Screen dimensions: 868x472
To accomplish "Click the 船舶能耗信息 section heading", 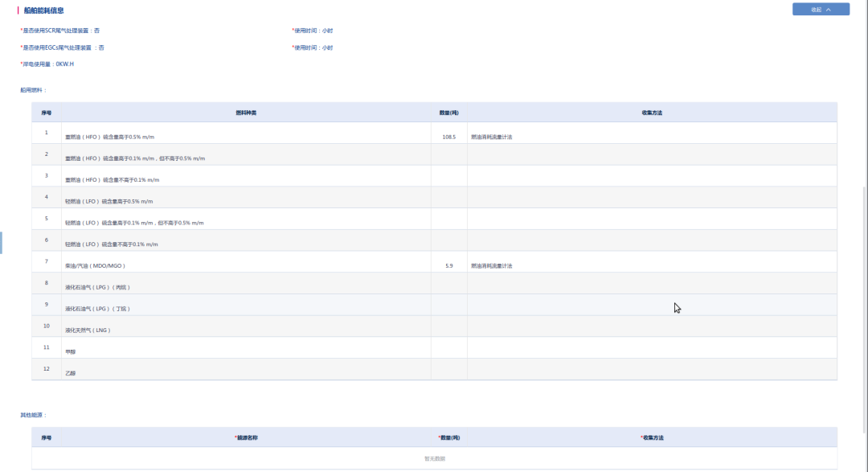I will coord(43,10).
